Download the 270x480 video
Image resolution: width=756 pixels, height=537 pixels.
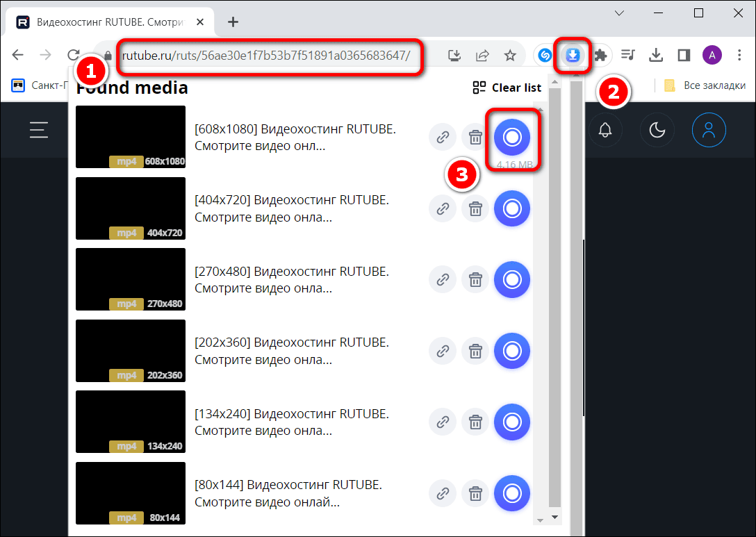point(512,279)
